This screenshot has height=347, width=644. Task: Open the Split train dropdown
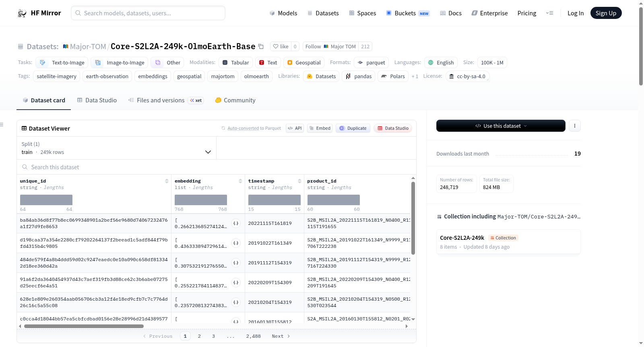(x=116, y=148)
